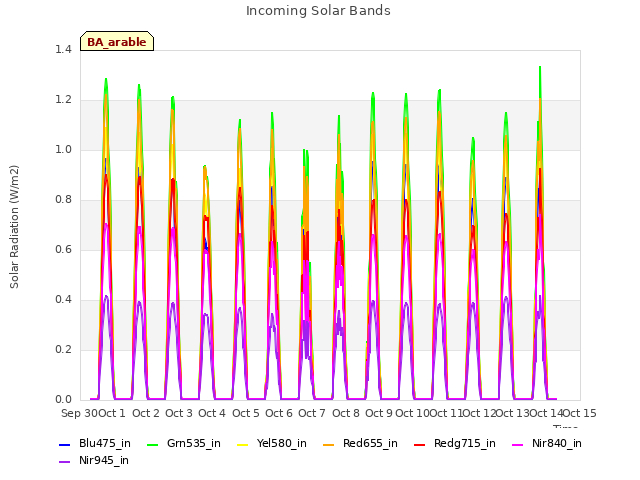
Task: Click the 1.2 y-axis tick label
Action: 63,100
